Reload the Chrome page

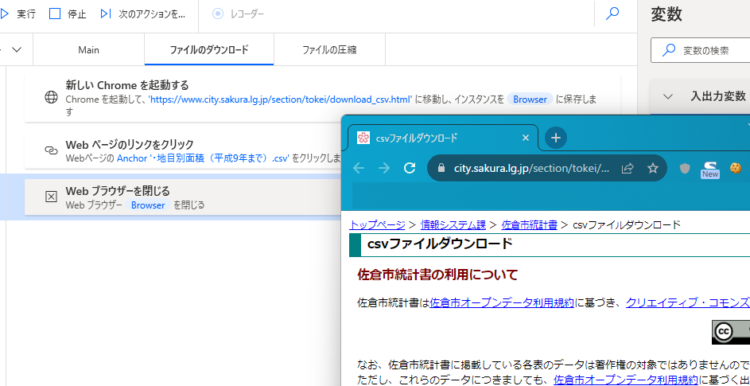(x=409, y=168)
